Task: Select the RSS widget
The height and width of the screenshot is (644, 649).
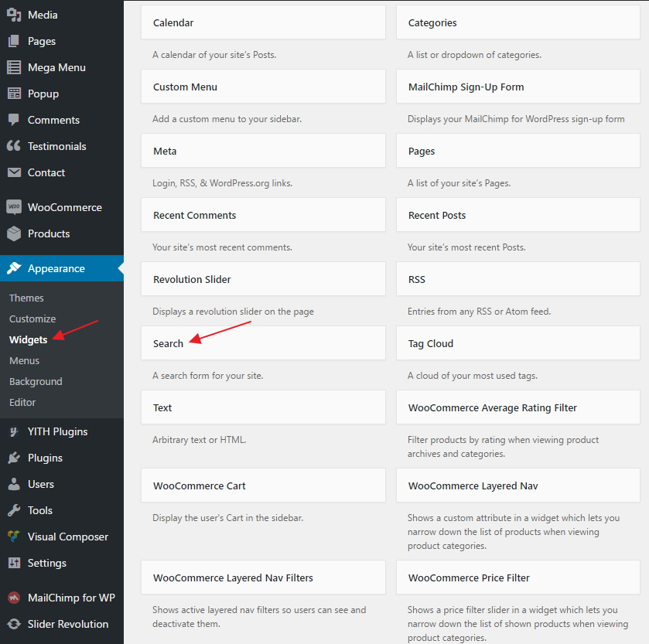Action: (x=518, y=279)
